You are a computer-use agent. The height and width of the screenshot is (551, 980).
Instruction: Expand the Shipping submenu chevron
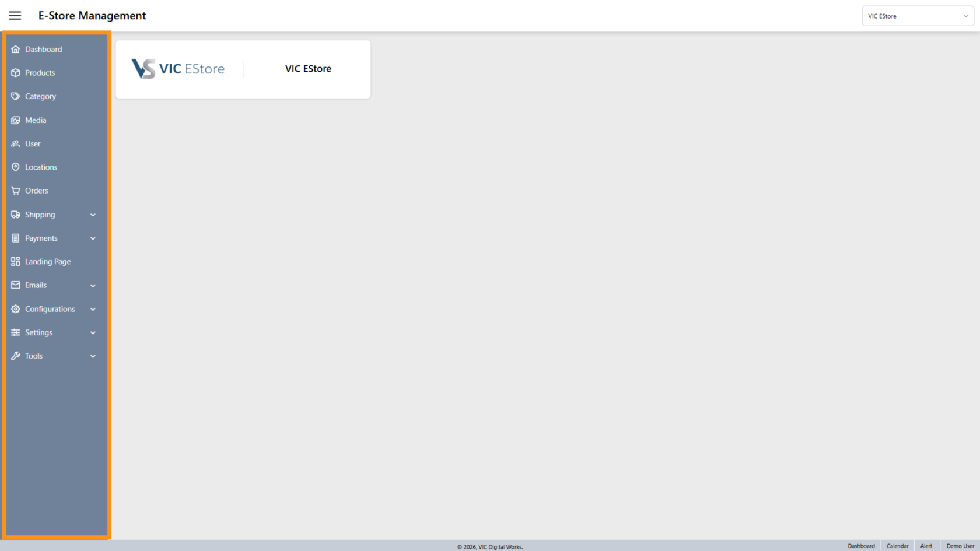click(93, 215)
